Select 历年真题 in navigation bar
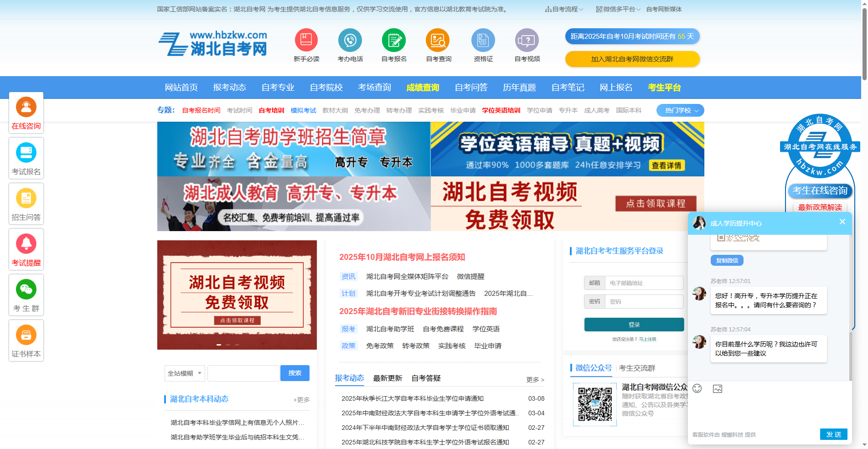This screenshot has width=868, height=449. (519, 88)
